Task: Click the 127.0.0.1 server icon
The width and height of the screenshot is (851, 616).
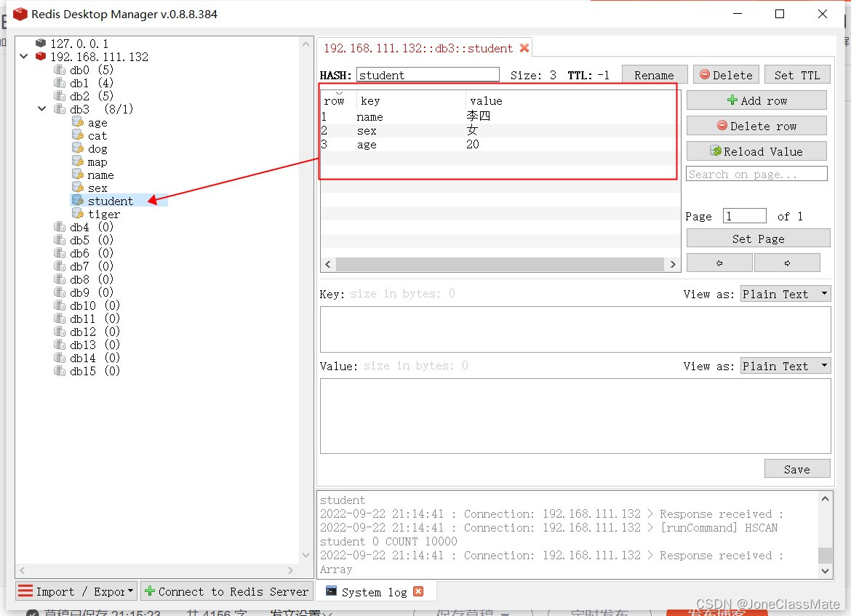Action: pos(41,43)
